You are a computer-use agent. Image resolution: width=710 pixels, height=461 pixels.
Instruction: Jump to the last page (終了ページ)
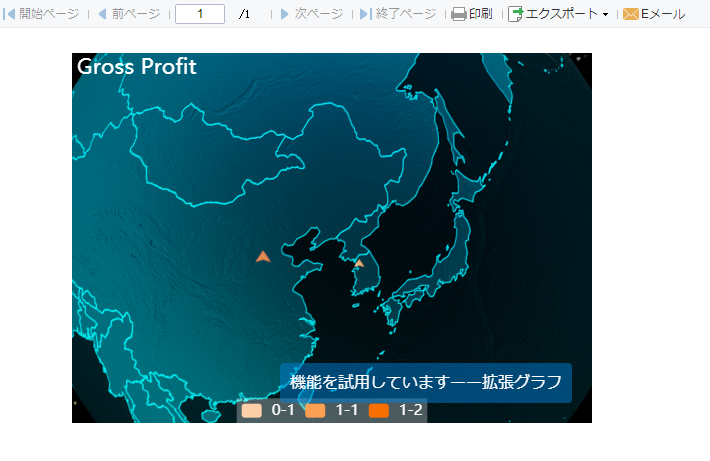tap(398, 14)
